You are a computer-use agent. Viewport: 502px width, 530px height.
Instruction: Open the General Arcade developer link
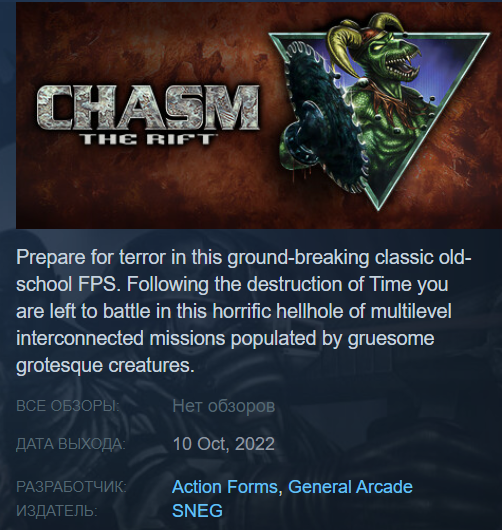[350, 487]
